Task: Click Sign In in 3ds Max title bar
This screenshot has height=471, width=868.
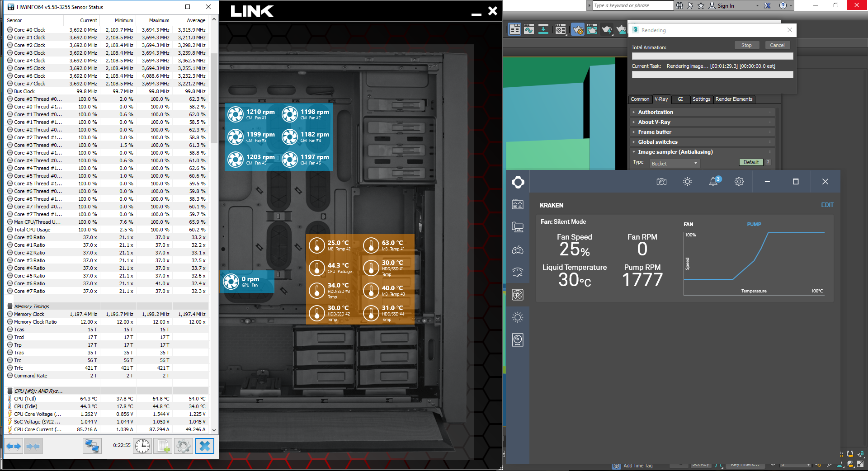Action: pos(726,6)
